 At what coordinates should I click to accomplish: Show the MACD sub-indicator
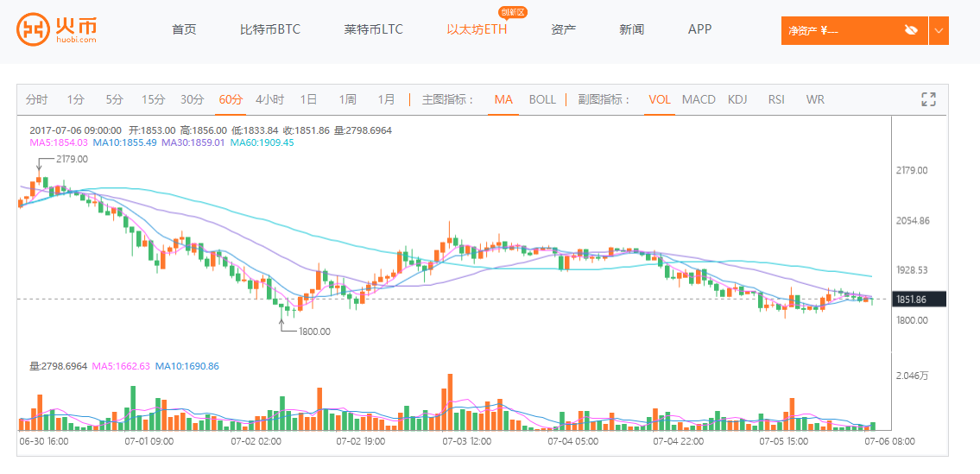(x=699, y=99)
